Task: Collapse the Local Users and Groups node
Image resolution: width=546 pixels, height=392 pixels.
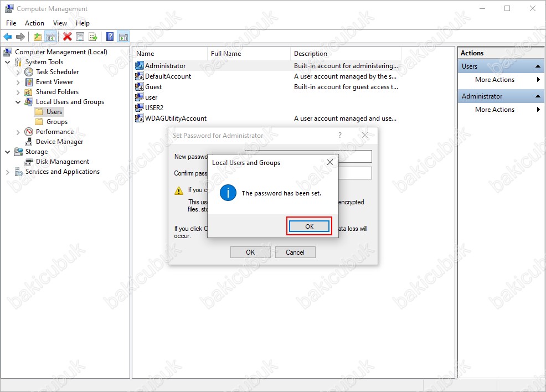Action: 18,102
